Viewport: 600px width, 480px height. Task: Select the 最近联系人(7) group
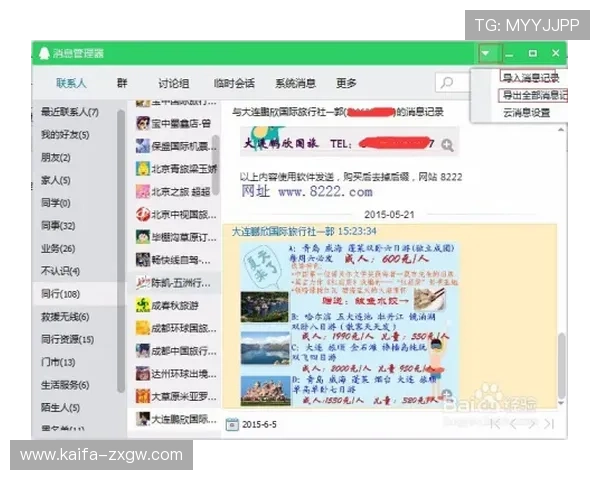[70, 112]
